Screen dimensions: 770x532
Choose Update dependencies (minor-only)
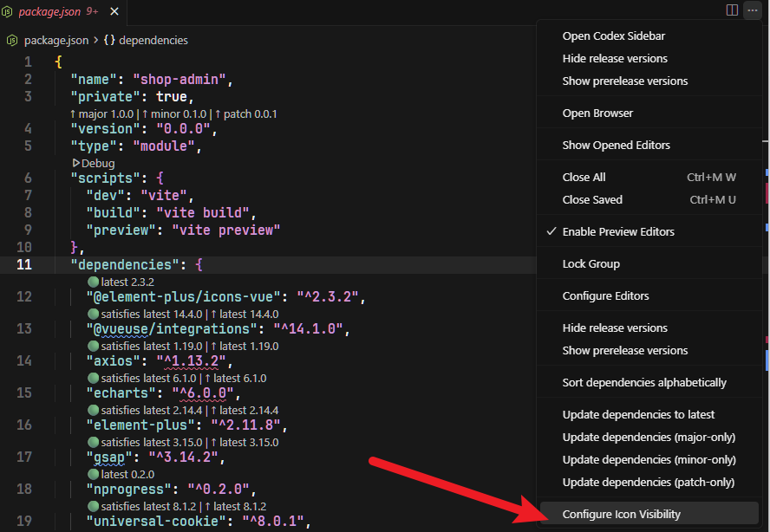coord(649,460)
